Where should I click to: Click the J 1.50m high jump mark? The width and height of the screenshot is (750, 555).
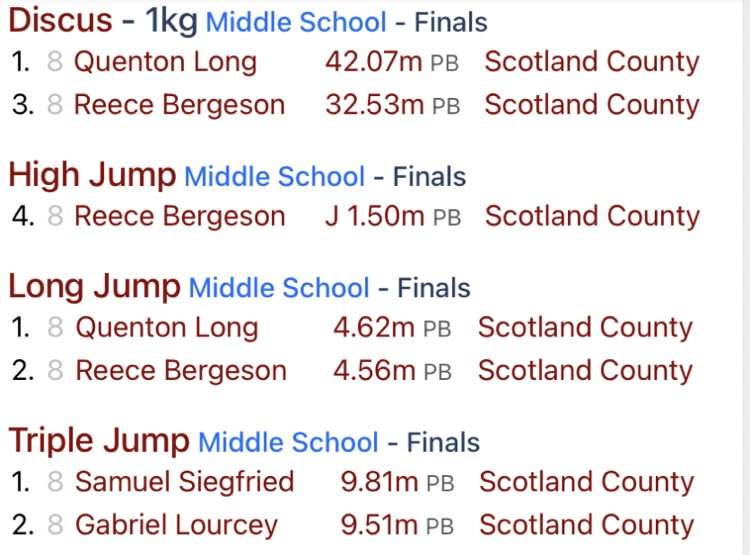point(374,216)
